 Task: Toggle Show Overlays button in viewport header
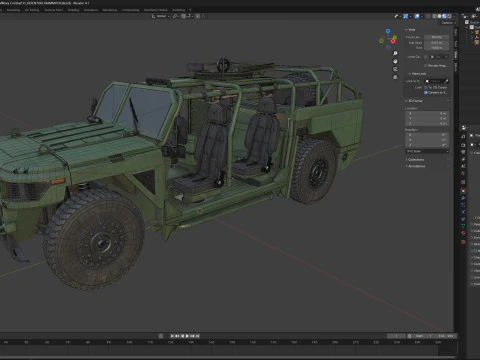(x=417, y=16)
